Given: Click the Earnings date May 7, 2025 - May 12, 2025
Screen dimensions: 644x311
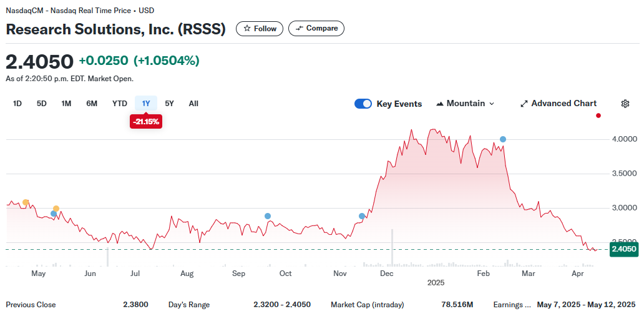Looking at the screenshot, I should click(586, 305).
